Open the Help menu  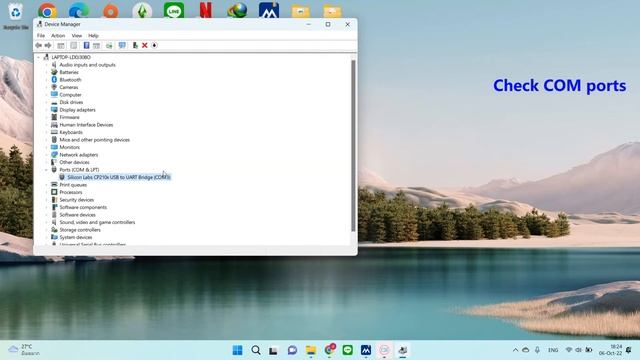(x=93, y=36)
